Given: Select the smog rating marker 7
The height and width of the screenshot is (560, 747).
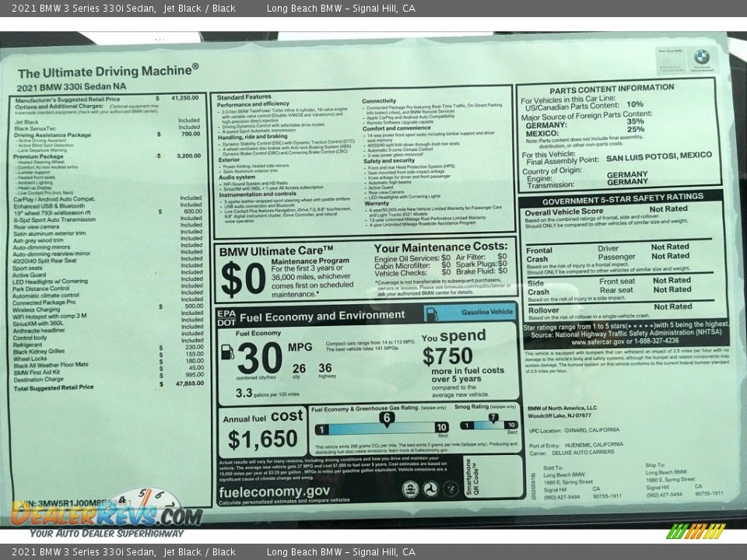Looking at the screenshot, I should click(x=493, y=418).
